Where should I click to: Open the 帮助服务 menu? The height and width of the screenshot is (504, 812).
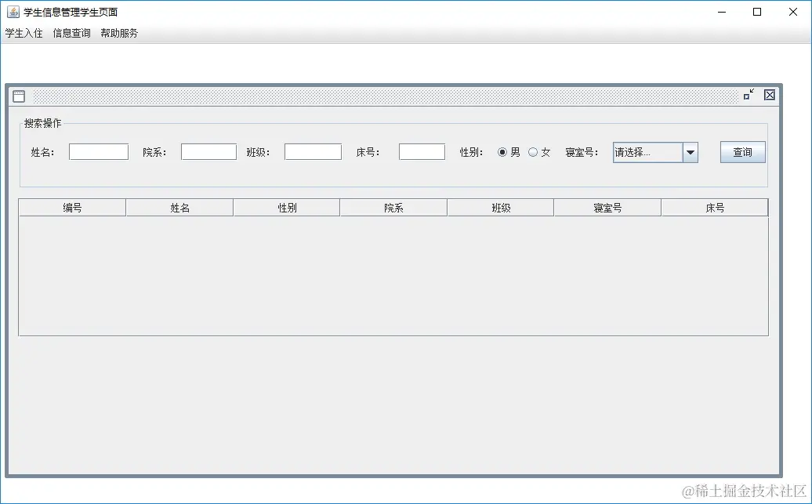coord(119,33)
